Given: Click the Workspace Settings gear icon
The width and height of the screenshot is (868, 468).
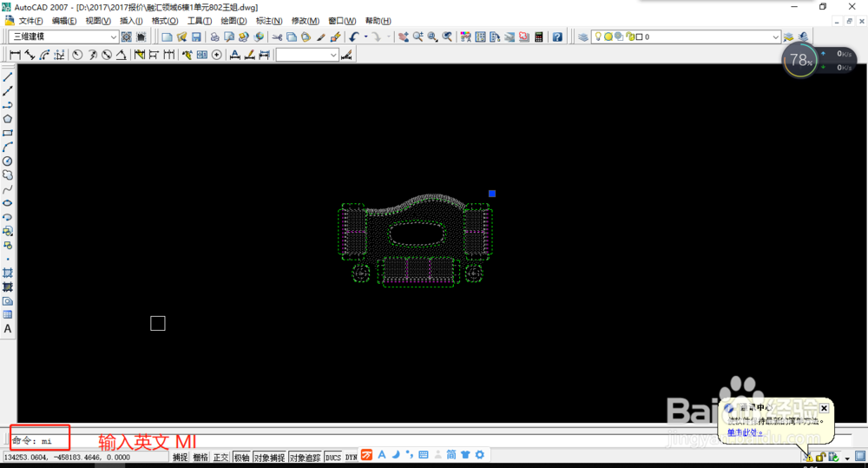Looking at the screenshot, I should coord(126,37).
